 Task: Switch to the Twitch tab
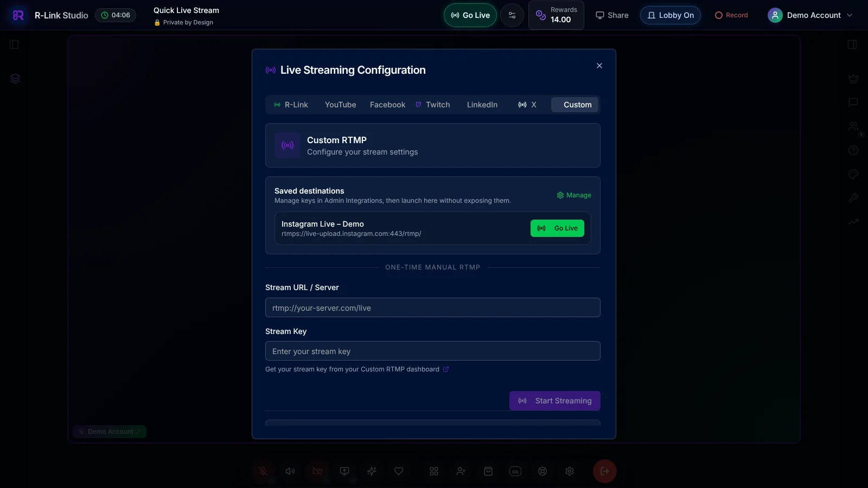[x=433, y=105]
